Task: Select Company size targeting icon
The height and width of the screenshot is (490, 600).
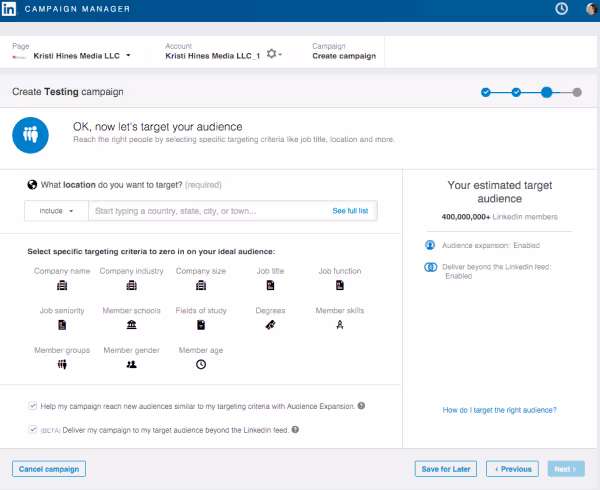Action: (201, 285)
